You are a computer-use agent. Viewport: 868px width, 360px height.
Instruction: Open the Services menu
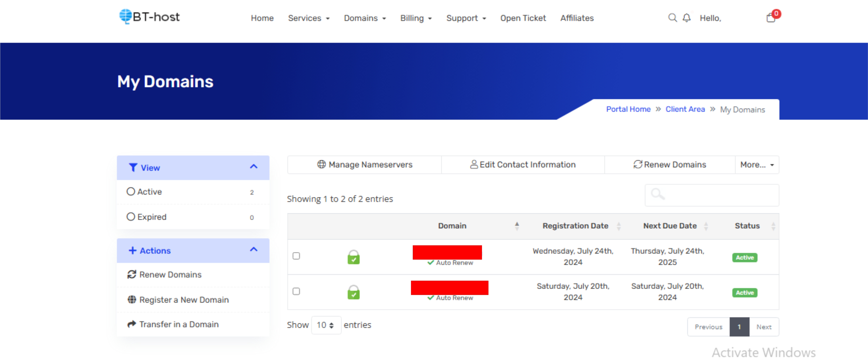click(308, 18)
